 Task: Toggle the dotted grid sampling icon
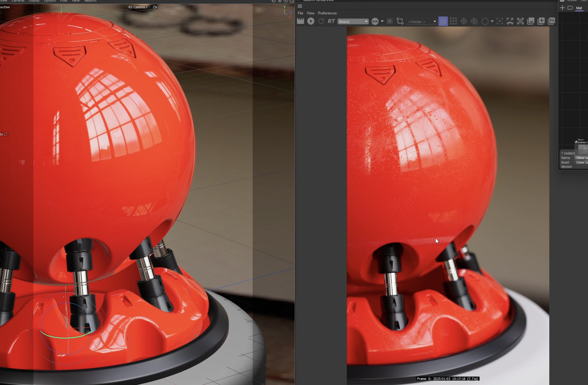click(390, 21)
